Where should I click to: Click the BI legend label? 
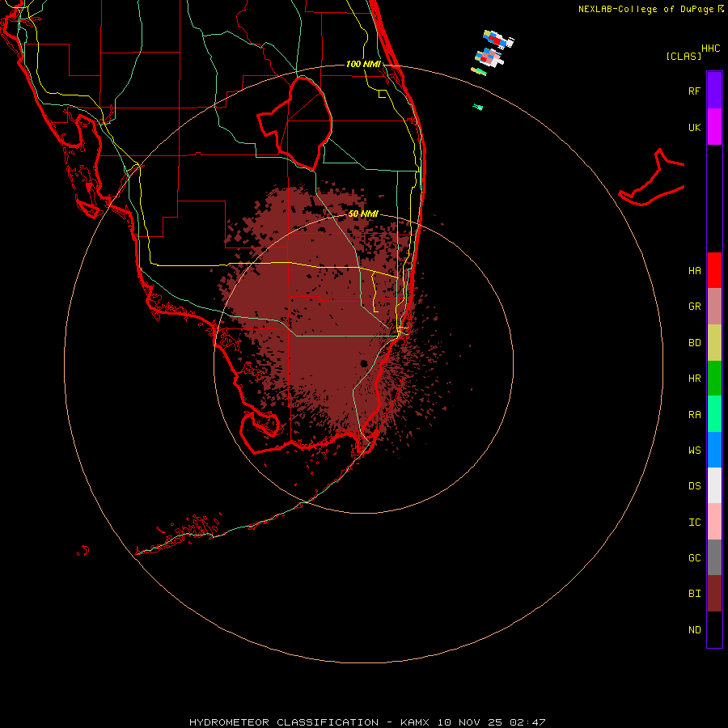pos(694,594)
